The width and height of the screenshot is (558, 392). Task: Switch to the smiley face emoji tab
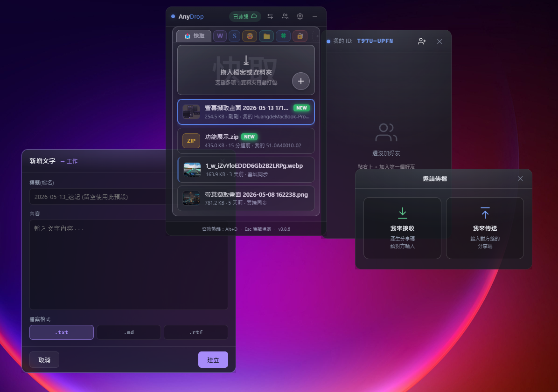coord(250,36)
